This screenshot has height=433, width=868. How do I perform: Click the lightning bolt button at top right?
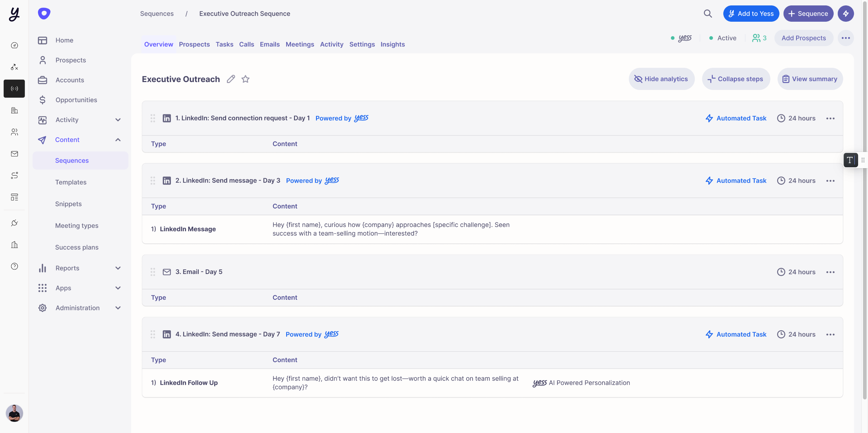coord(846,14)
